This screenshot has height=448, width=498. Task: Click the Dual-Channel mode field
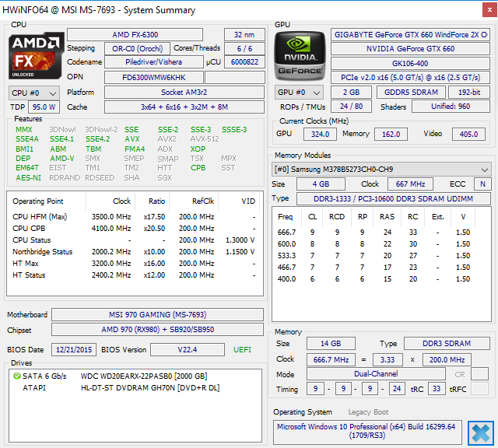(x=376, y=374)
